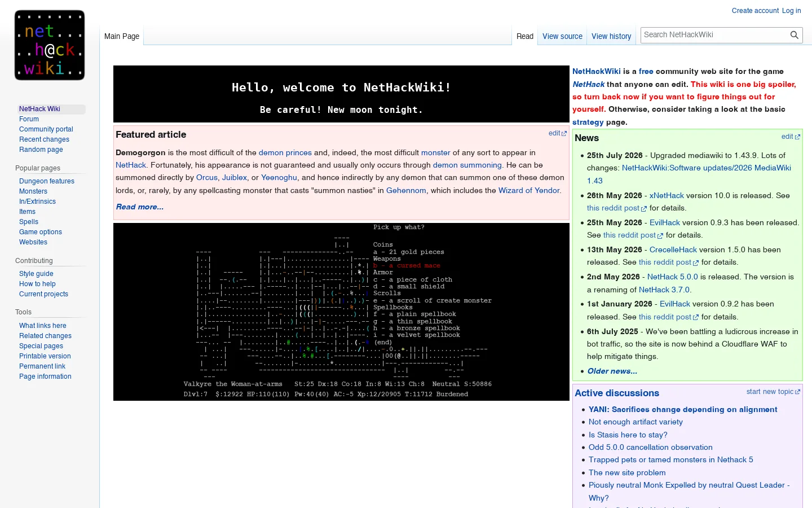
Task: Go to a Random page
Action: [41, 150]
